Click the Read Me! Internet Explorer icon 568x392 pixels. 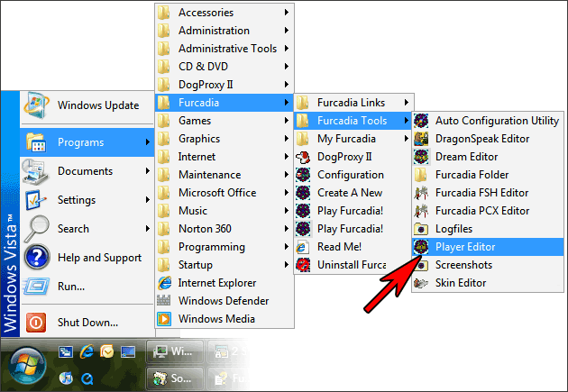(303, 247)
